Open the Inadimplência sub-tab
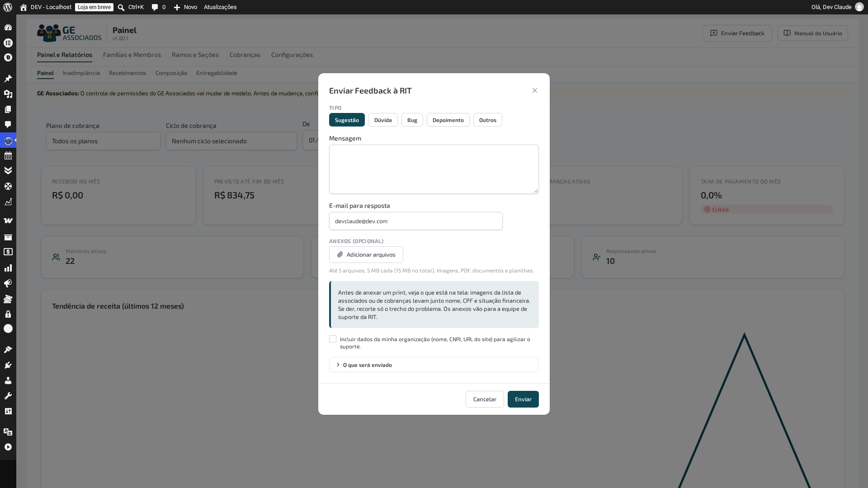 pos(81,73)
